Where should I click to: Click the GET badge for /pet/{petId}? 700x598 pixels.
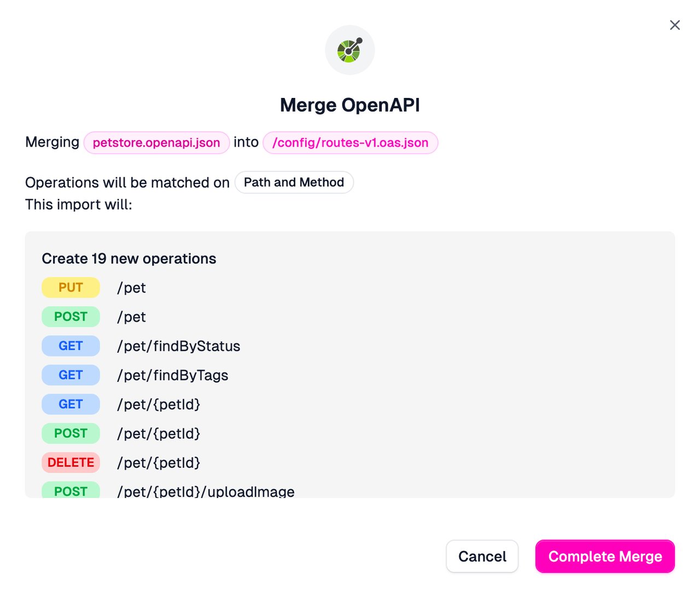pyautogui.click(x=71, y=404)
